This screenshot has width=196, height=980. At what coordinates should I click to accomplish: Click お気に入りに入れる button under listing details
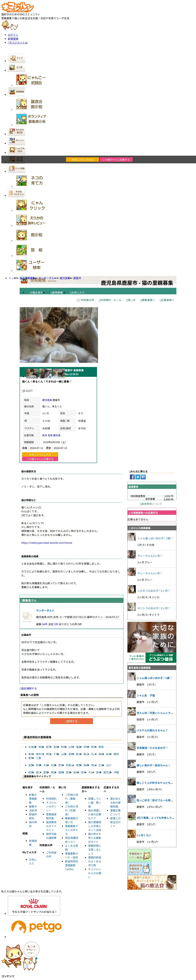point(40,454)
